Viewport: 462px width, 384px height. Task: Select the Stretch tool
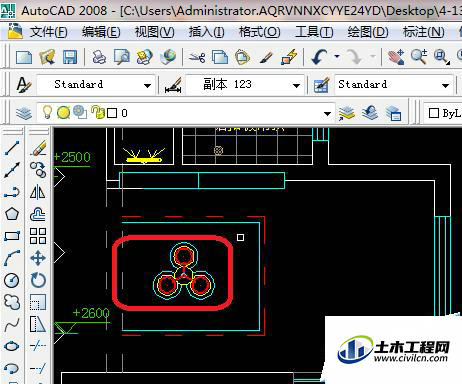[38, 324]
